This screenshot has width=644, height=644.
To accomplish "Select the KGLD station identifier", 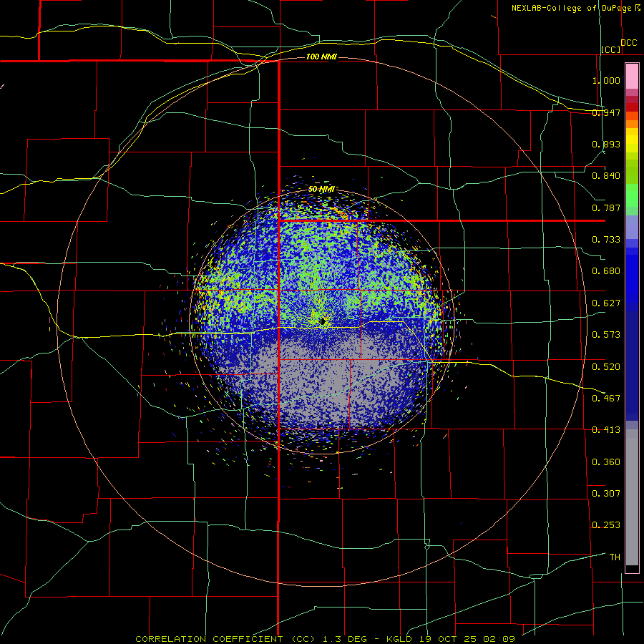I will 401,639.
